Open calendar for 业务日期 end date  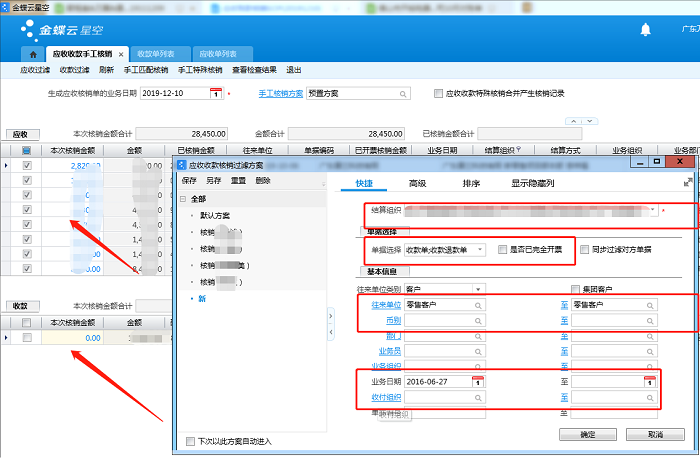tap(651, 383)
